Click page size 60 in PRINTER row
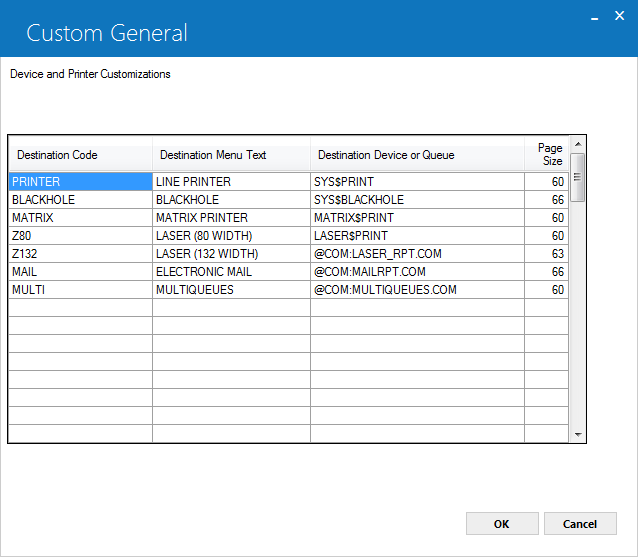This screenshot has width=638, height=557. click(546, 181)
